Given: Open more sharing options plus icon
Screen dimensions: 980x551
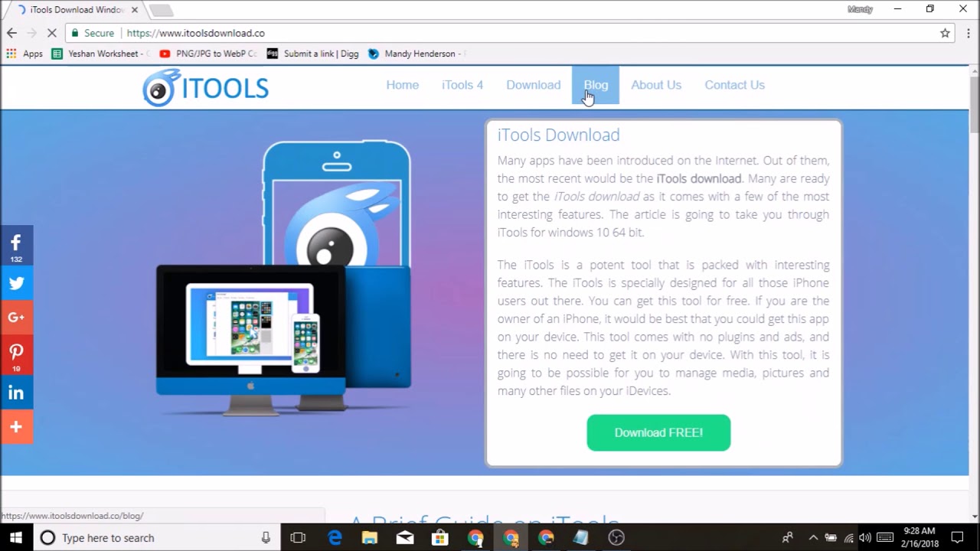Looking at the screenshot, I should 16,427.
